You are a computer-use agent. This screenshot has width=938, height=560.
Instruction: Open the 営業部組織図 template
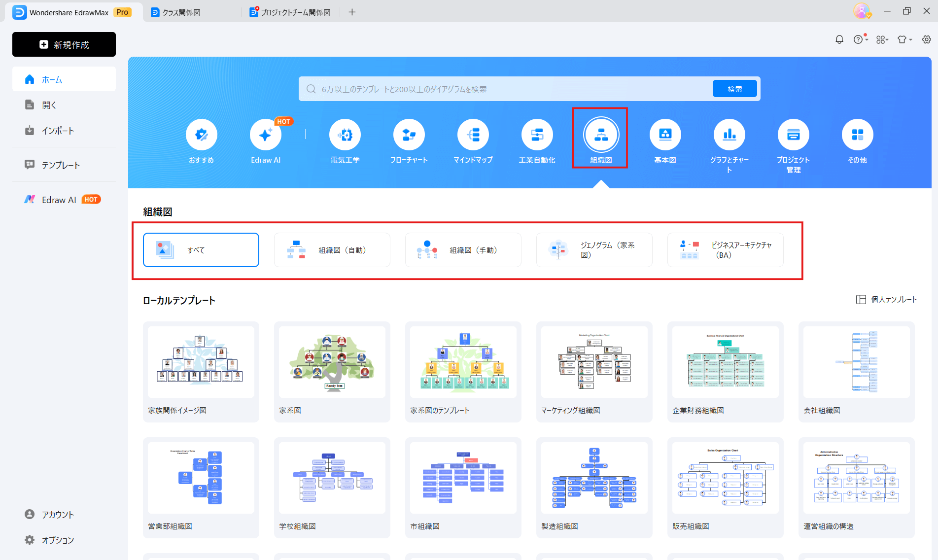pyautogui.click(x=201, y=488)
